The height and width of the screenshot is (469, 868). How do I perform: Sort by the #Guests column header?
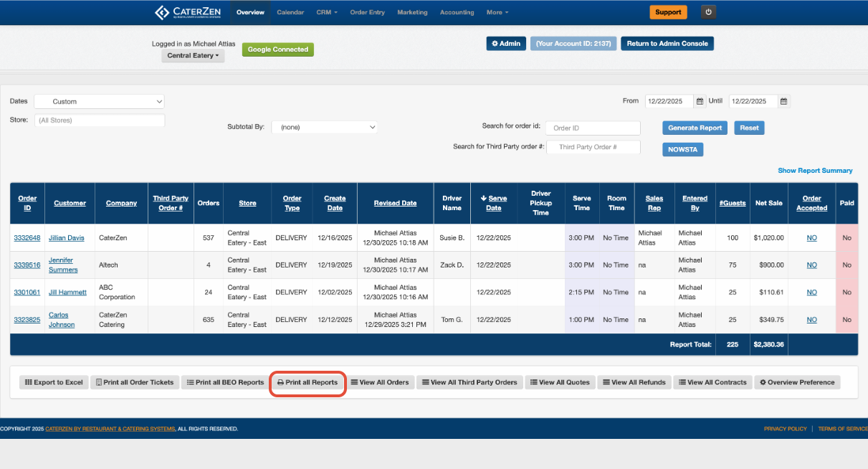[732, 203]
